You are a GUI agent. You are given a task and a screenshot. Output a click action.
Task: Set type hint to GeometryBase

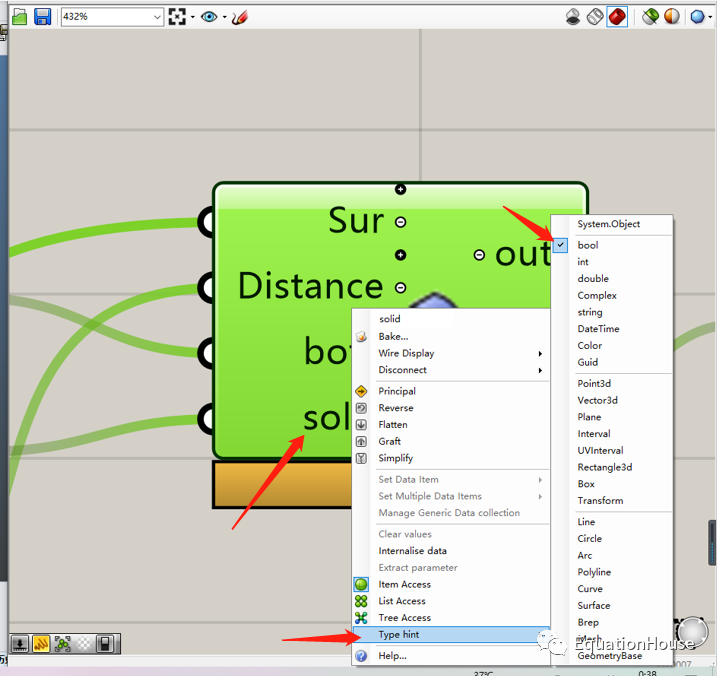coord(612,656)
